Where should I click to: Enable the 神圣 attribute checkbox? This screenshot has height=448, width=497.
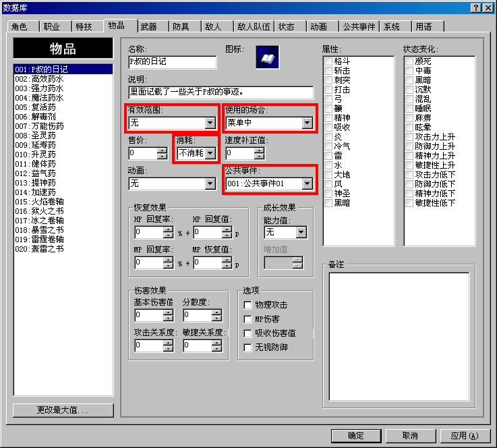point(328,194)
